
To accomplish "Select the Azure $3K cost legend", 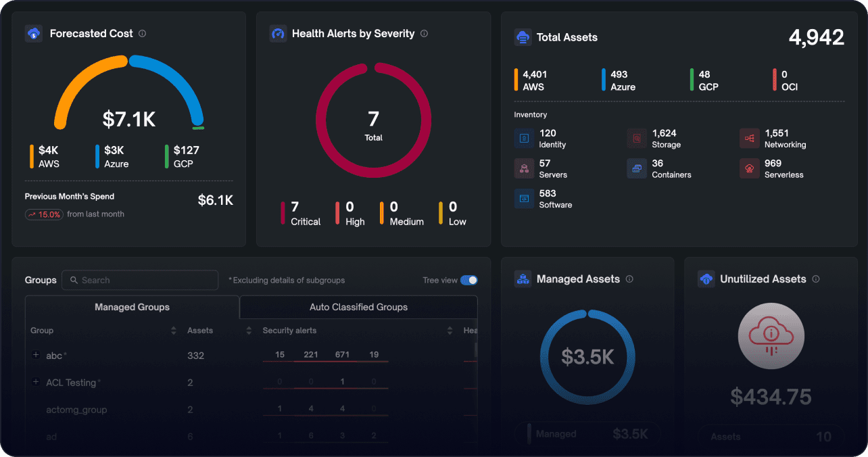I will pos(112,156).
